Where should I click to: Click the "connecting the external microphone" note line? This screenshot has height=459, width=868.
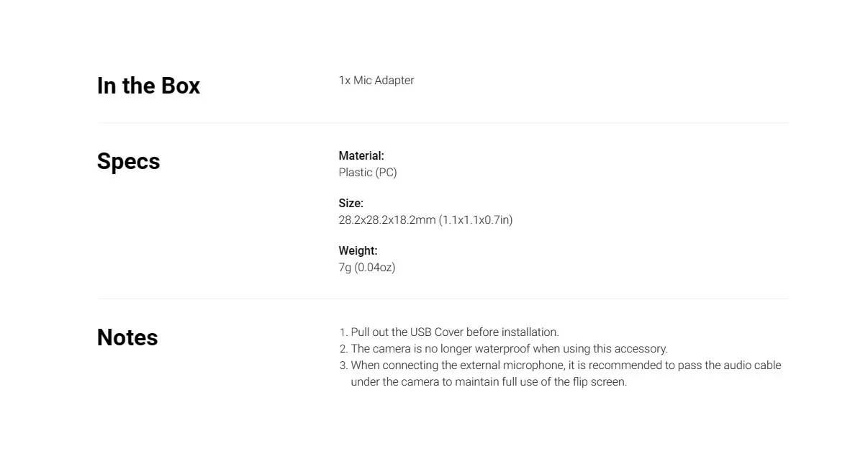[565, 365]
